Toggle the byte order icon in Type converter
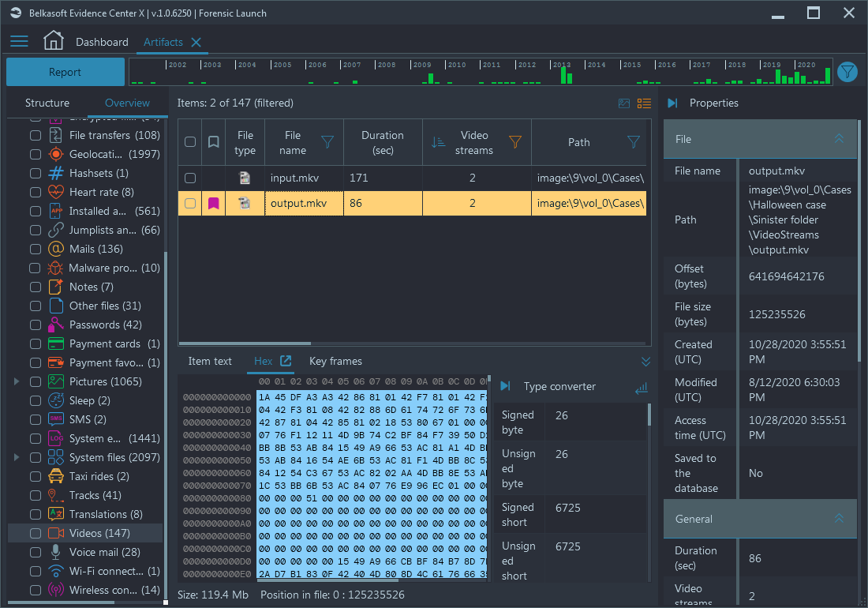 [x=641, y=388]
